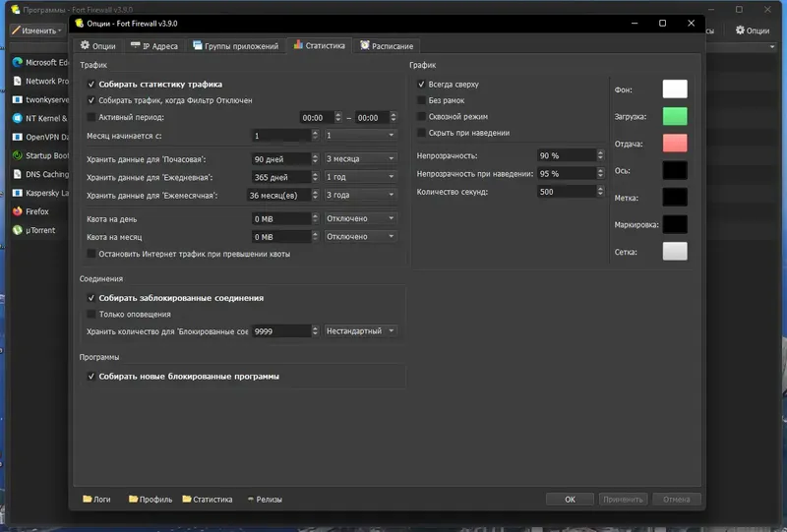Click Fort Firewall icon in the Опции title bar
This screenshot has width=787, height=532.
[x=79, y=23]
